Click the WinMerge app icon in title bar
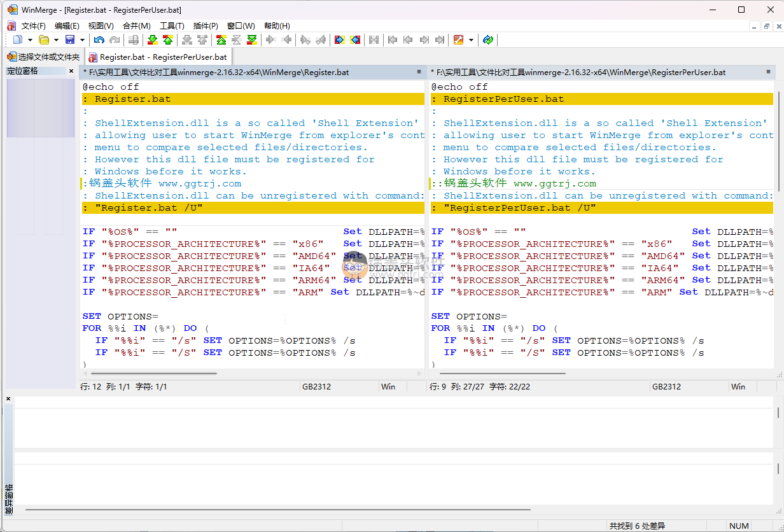Screen dimensions: 784x532 coord(12,10)
